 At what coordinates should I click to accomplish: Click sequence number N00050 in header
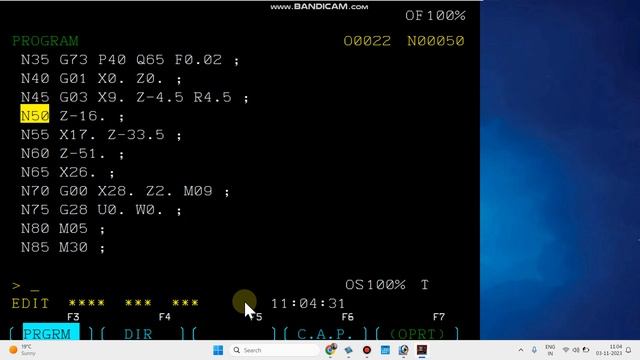point(436,41)
